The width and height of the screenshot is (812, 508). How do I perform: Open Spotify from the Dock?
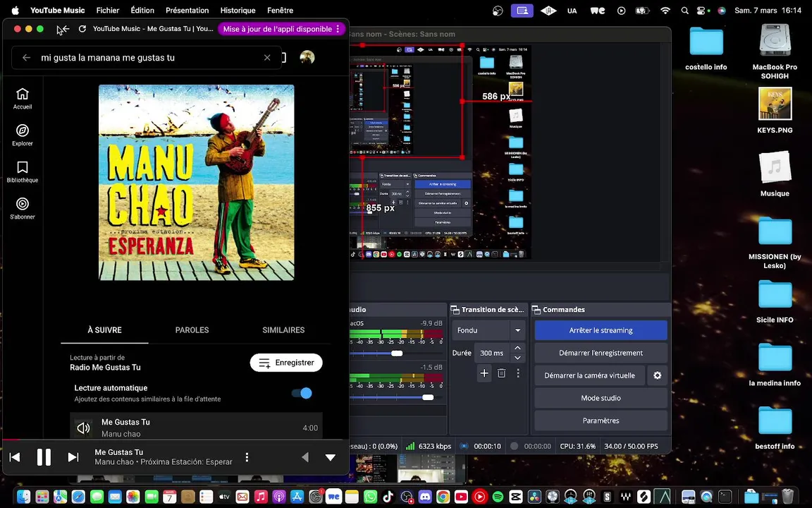coord(498,497)
